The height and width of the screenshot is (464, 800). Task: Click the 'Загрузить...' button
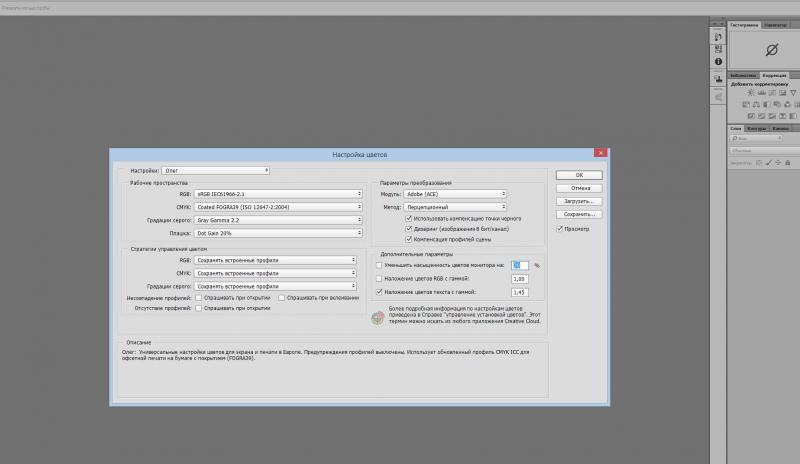pyautogui.click(x=579, y=201)
